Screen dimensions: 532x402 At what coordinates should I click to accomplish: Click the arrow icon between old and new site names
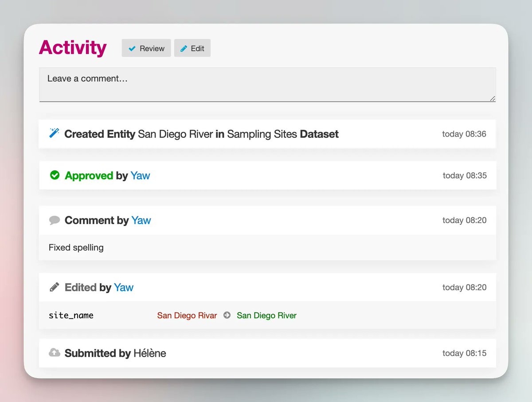226,315
